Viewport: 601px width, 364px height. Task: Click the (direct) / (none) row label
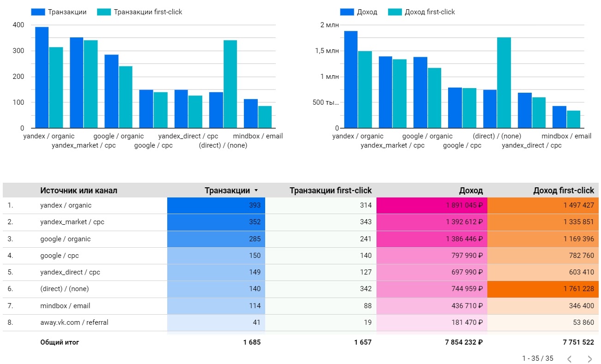click(64, 289)
